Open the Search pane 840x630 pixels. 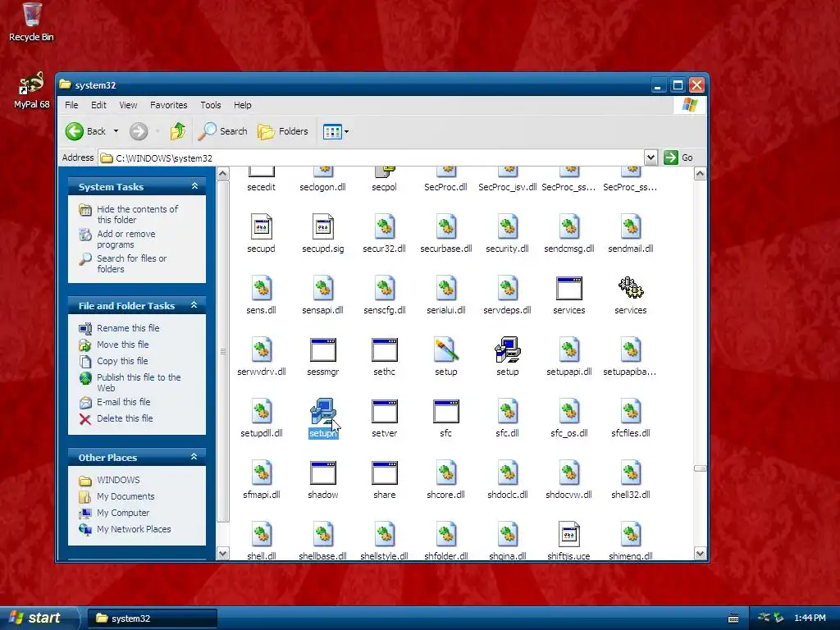222,131
